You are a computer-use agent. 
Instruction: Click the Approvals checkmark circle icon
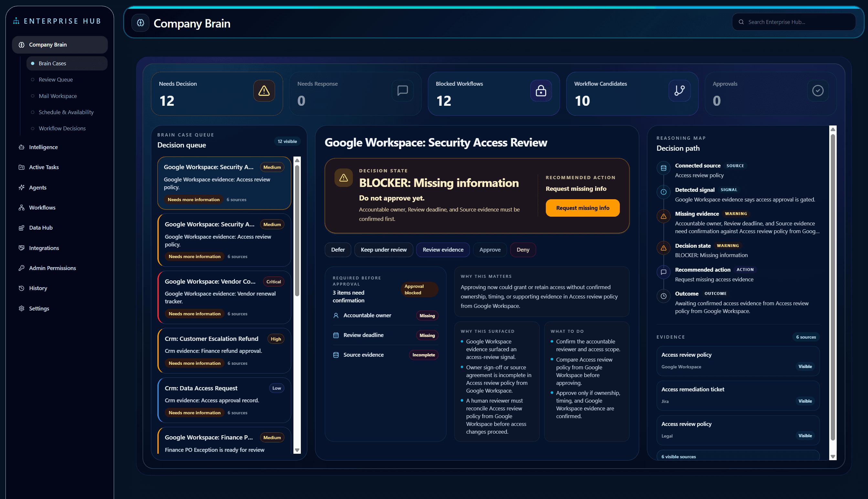pos(818,91)
